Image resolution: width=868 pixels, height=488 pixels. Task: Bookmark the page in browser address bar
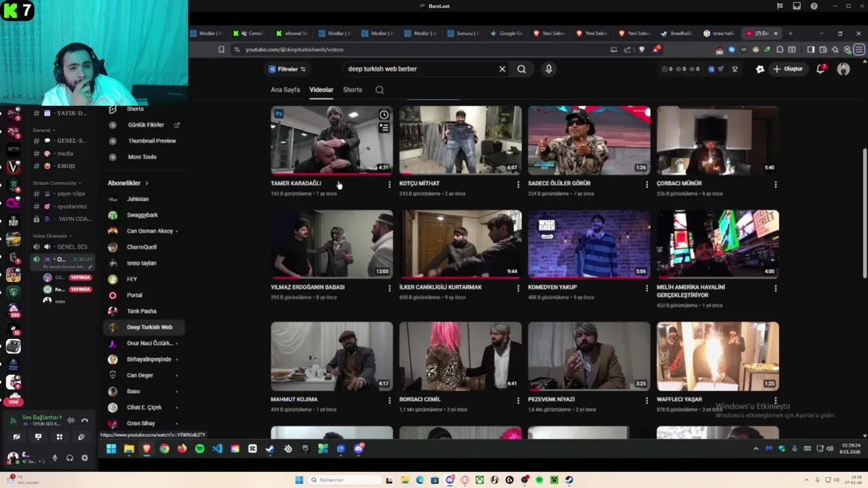(x=221, y=49)
